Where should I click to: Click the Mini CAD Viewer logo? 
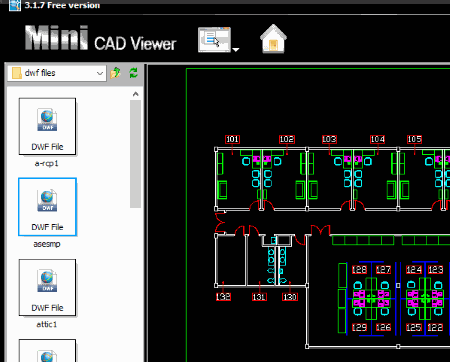(100, 39)
